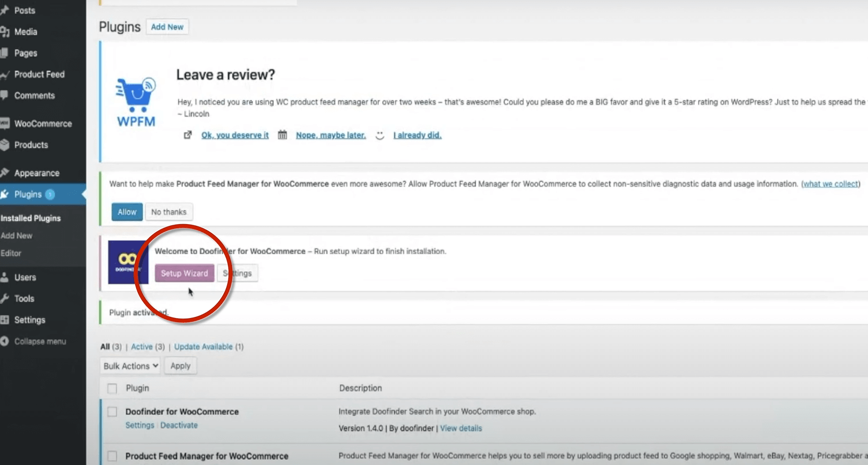Open Users in the sidebar menu
The image size is (868, 465).
coord(25,278)
